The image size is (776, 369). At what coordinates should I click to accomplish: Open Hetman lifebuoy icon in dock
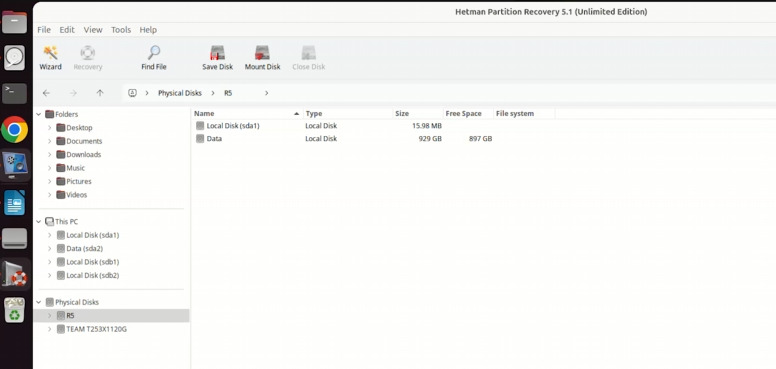click(x=14, y=274)
